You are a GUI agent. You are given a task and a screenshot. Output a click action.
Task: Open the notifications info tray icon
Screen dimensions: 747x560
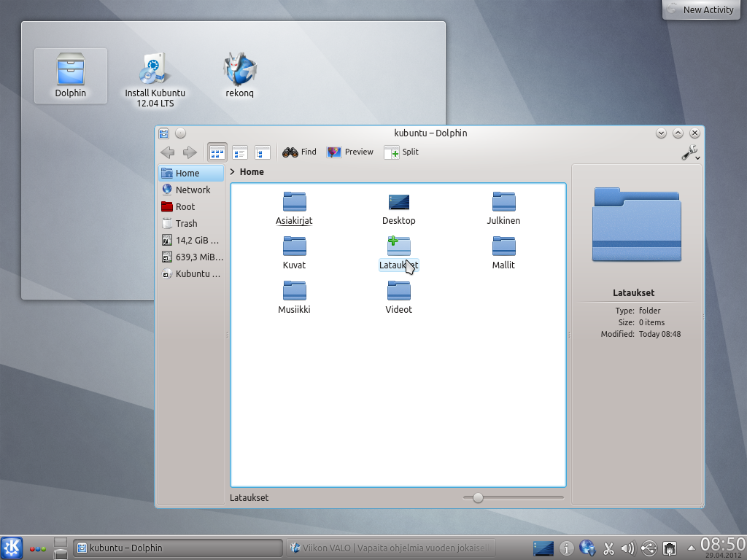click(x=566, y=548)
